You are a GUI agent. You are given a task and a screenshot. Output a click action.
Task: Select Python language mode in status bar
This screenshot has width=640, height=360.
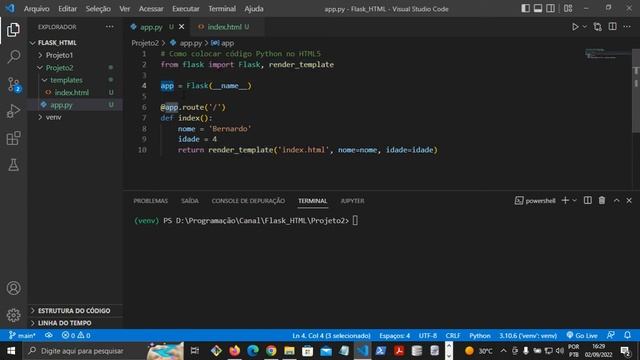[x=480, y=336]
